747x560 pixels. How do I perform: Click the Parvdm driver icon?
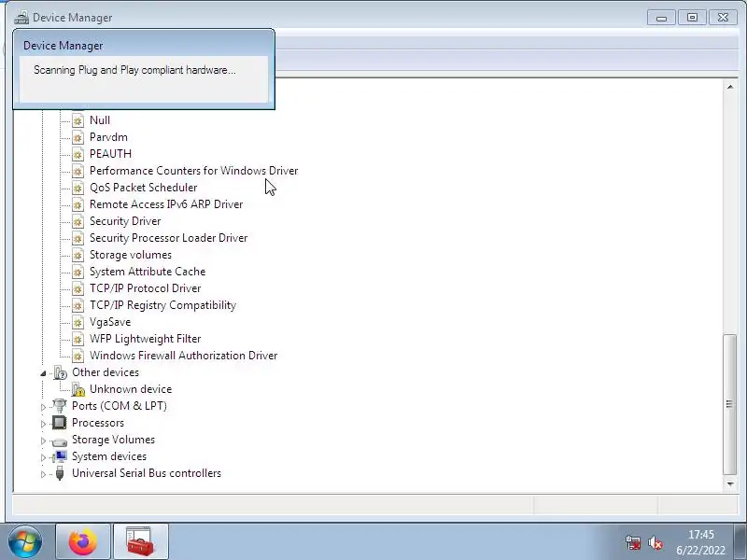click(x=78, y=137)
